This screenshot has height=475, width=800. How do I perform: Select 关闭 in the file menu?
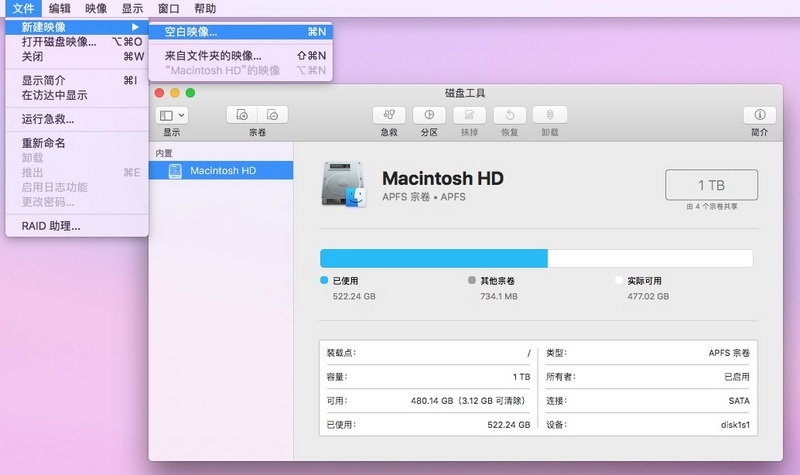(77, 57)
